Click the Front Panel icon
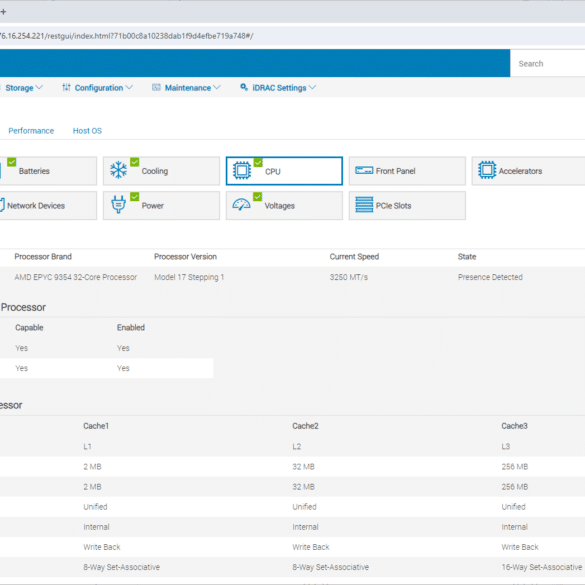The height and width of the screenshot is (585, 585). [364, 171]
